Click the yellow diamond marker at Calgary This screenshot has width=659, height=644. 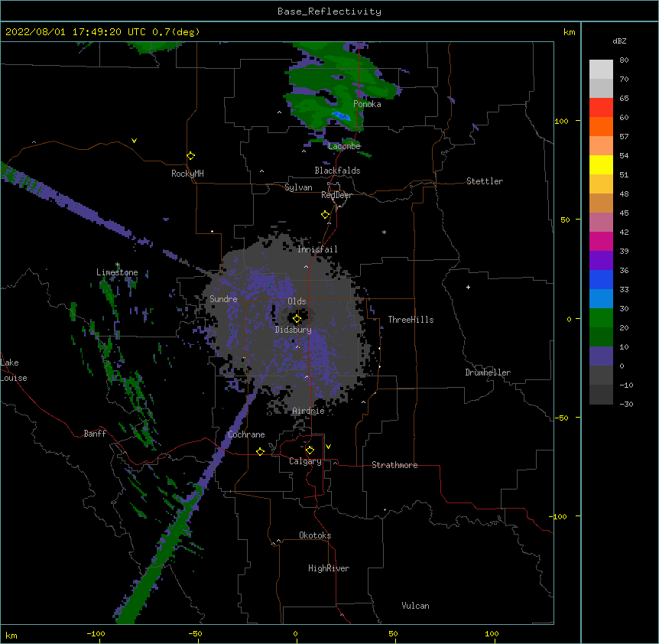(x=310, y=450)
